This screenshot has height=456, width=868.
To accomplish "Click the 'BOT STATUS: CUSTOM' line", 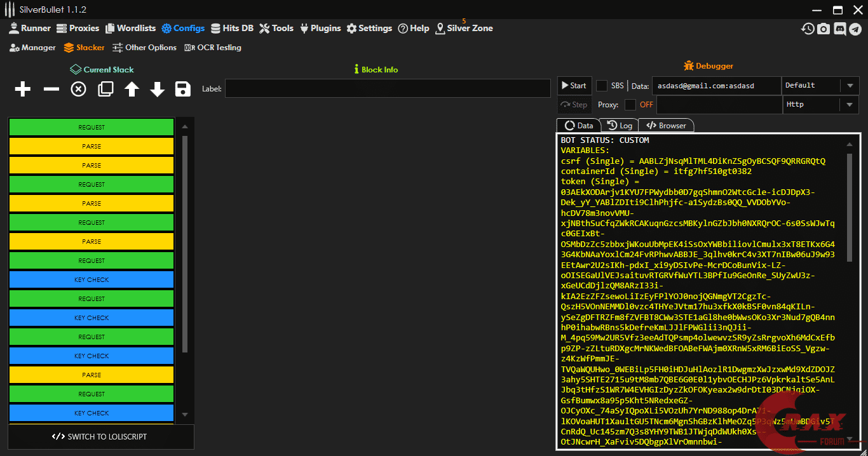I will [x=605, y=140].
